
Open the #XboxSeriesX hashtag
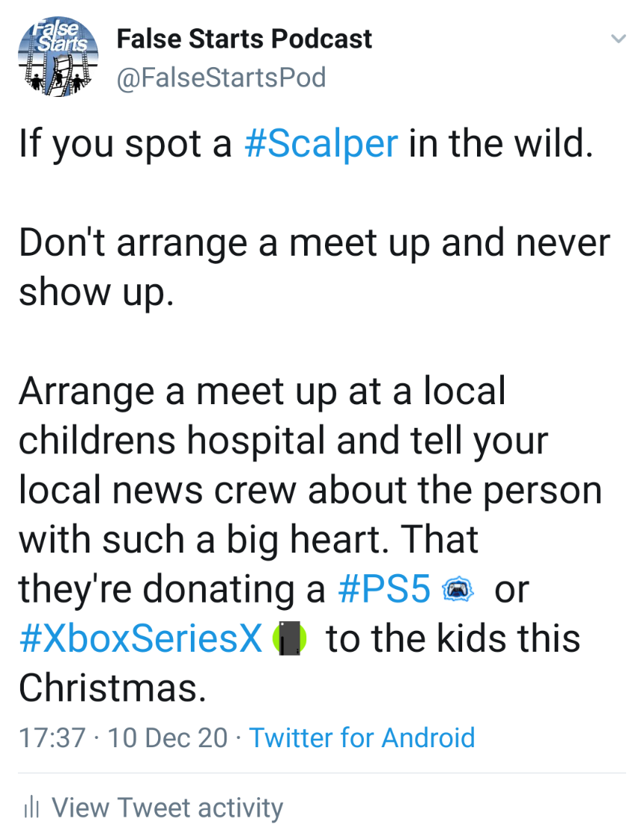pos(141,640)
